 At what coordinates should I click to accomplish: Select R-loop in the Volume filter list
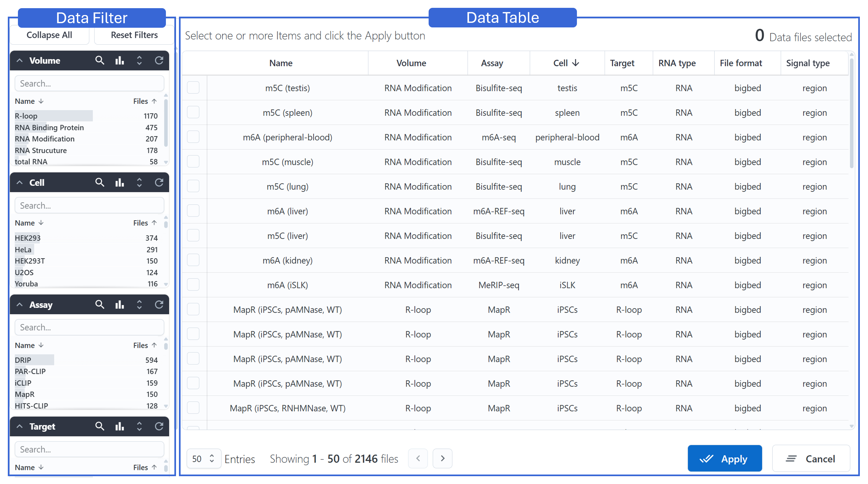26,116
